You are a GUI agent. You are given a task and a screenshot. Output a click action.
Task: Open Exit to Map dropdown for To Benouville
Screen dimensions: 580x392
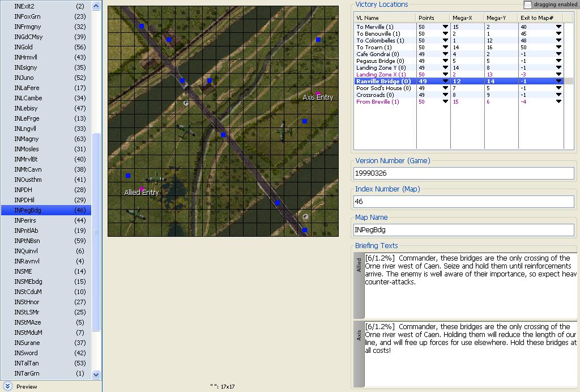[558, 33]
